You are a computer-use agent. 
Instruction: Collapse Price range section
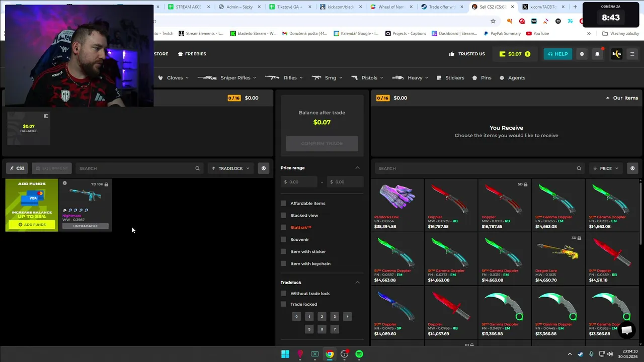coord(358,168)
